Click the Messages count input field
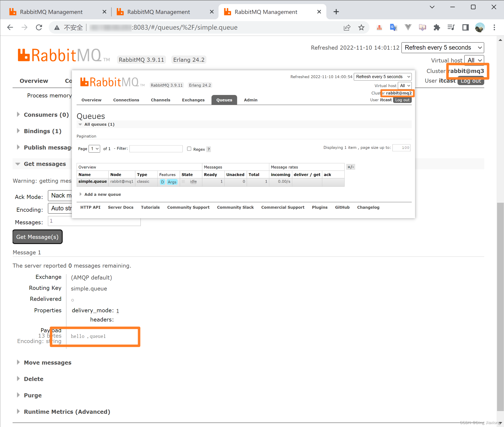Image resolution: width=504 pixels, height=427 pixels. coord(94,221)
